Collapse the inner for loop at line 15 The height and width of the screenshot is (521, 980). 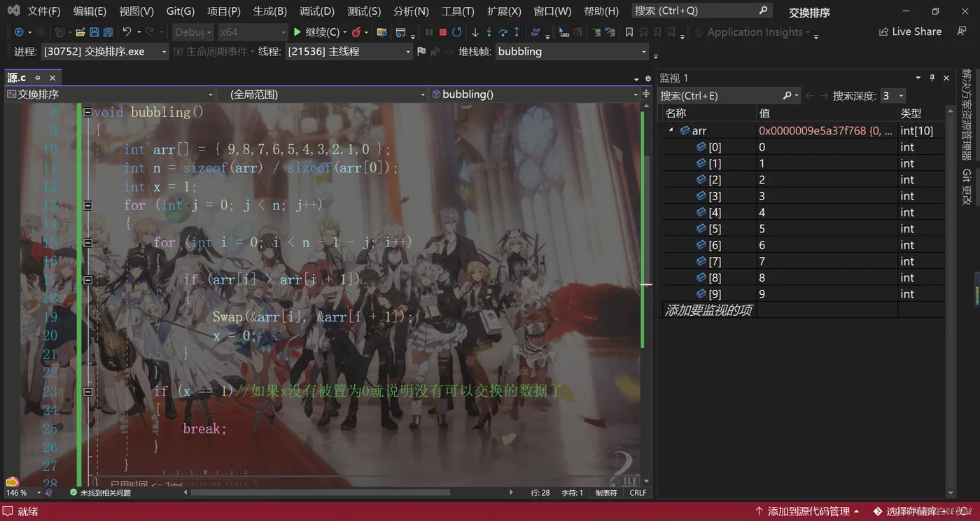87,242
